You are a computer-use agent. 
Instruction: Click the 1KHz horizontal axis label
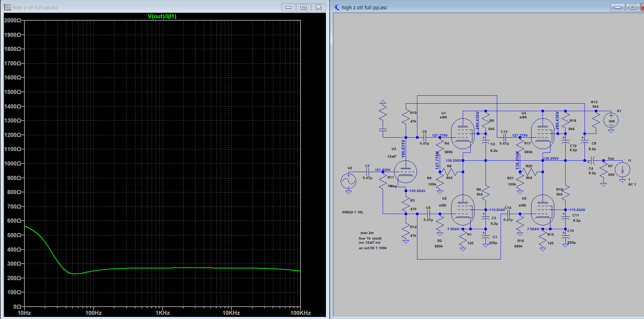(x=163, y=313)
